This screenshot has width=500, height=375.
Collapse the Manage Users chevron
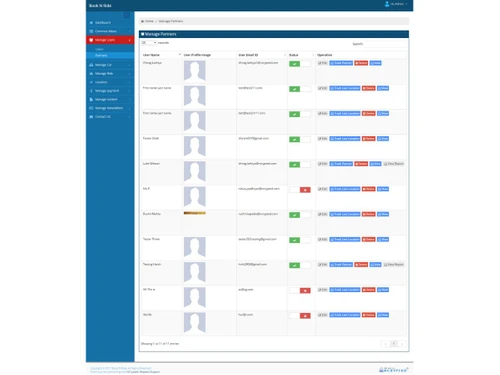click(130, 40)
